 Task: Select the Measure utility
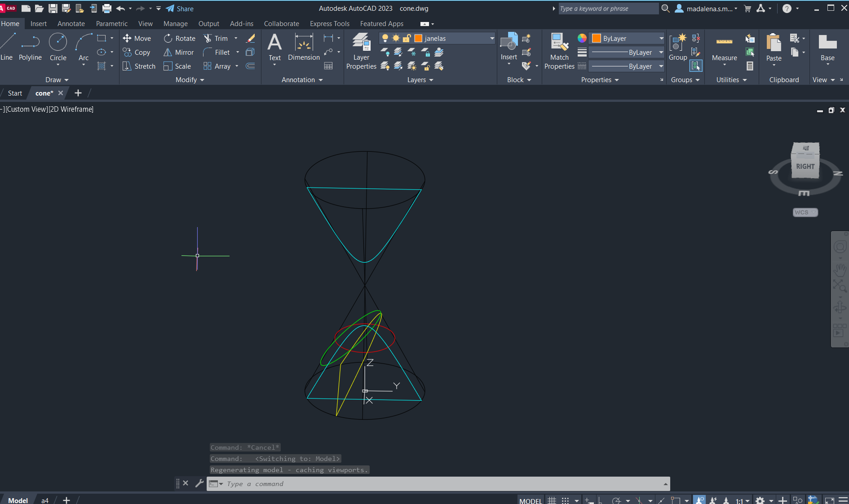724,48
